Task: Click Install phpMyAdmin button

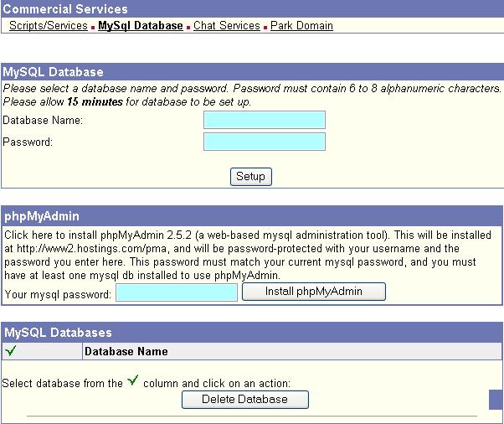Action: coord(314,292)
